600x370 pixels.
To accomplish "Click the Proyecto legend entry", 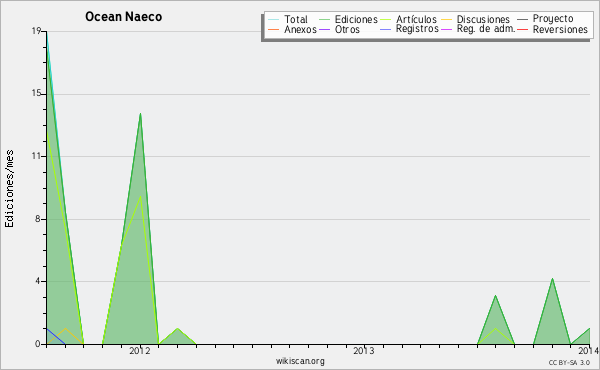I will 545,19.
